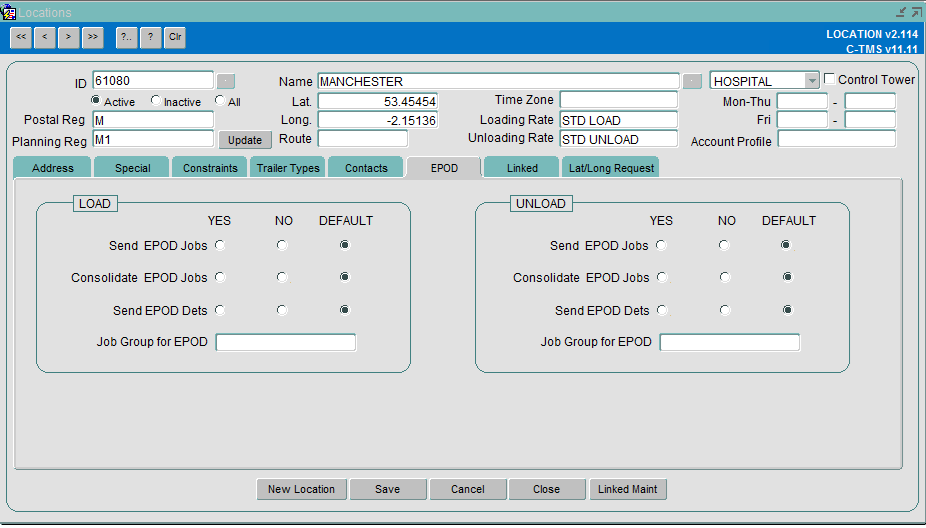
Task: Set LOAD Consolidate EPOD Jobs to YES
Action: click(x=220, y=277)
